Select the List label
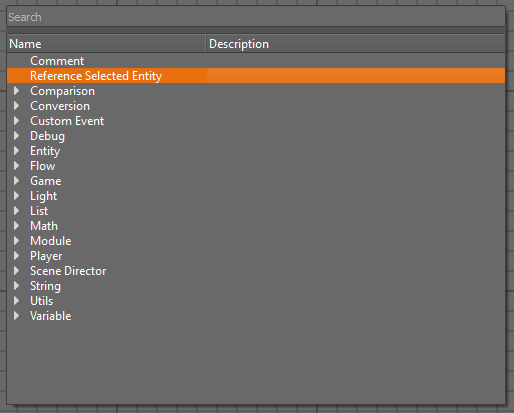 pyautogui.click(x=39, y=211)
